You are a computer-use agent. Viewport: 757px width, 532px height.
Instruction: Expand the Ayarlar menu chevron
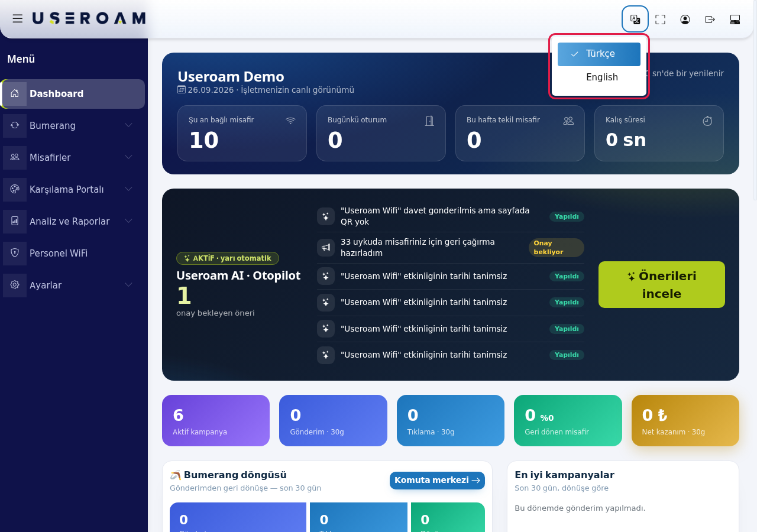(128, 285)
